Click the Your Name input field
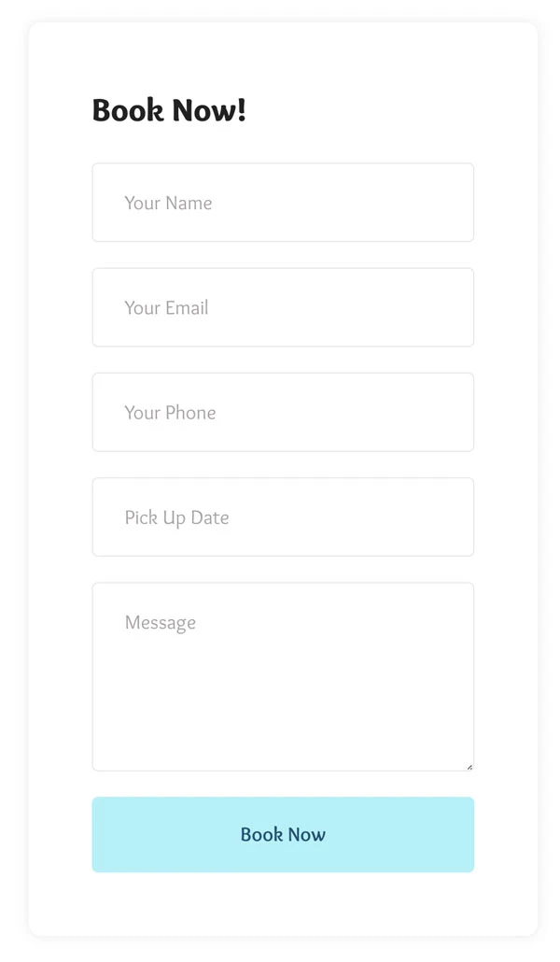 pyautogui.click(x=282, y=203)
